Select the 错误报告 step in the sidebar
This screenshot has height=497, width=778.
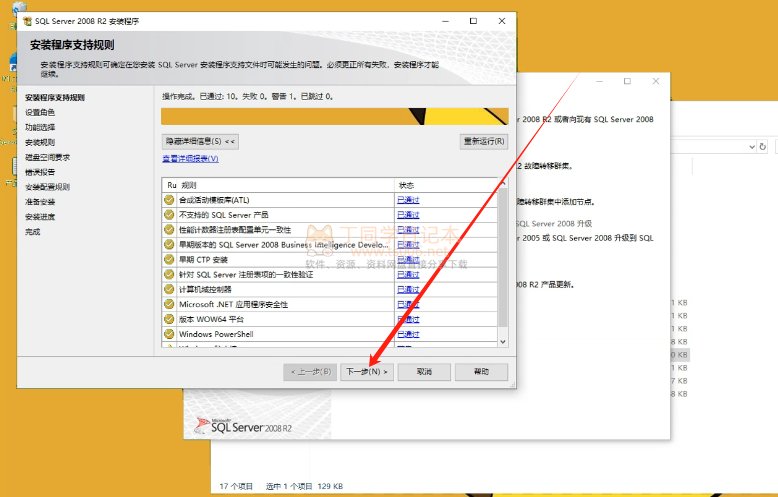click(x=40, y=172)
